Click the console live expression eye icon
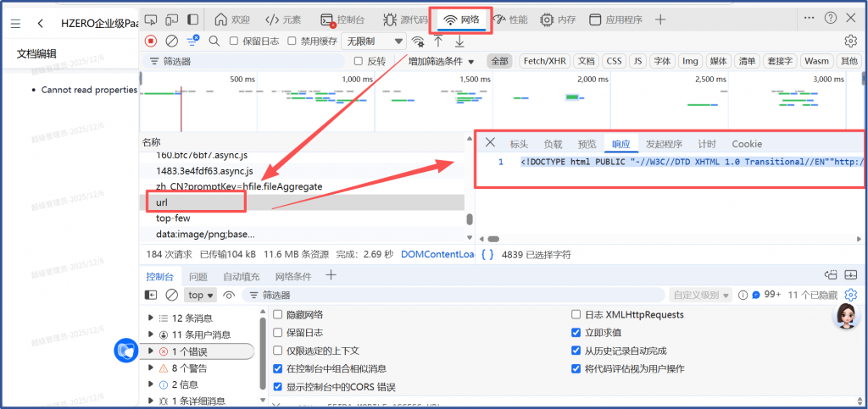 [229, 295]
